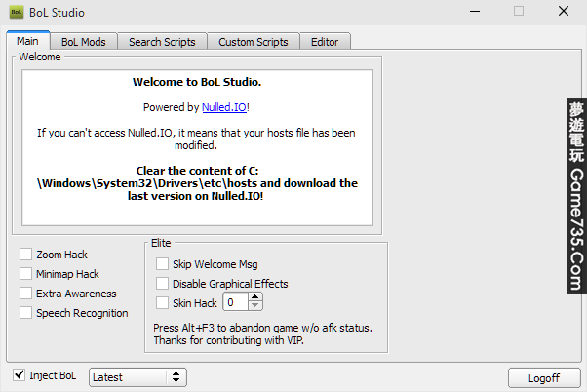587x392 pixels.
Task: Follow the Nulled.IO hyperlink
Action: tap(224, 107)
